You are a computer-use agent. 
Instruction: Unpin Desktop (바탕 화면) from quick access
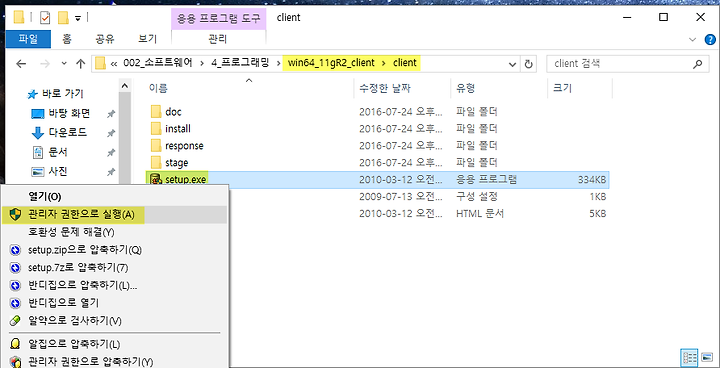[x=110, y=113]
